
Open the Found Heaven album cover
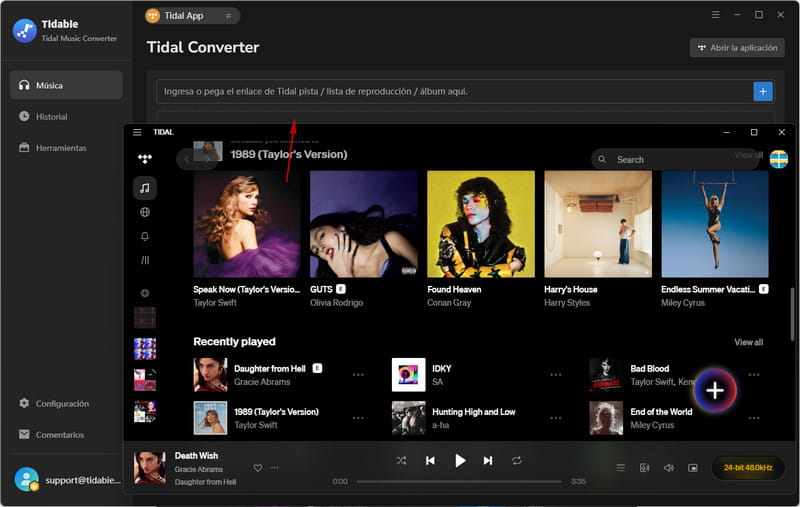point(481,224)
